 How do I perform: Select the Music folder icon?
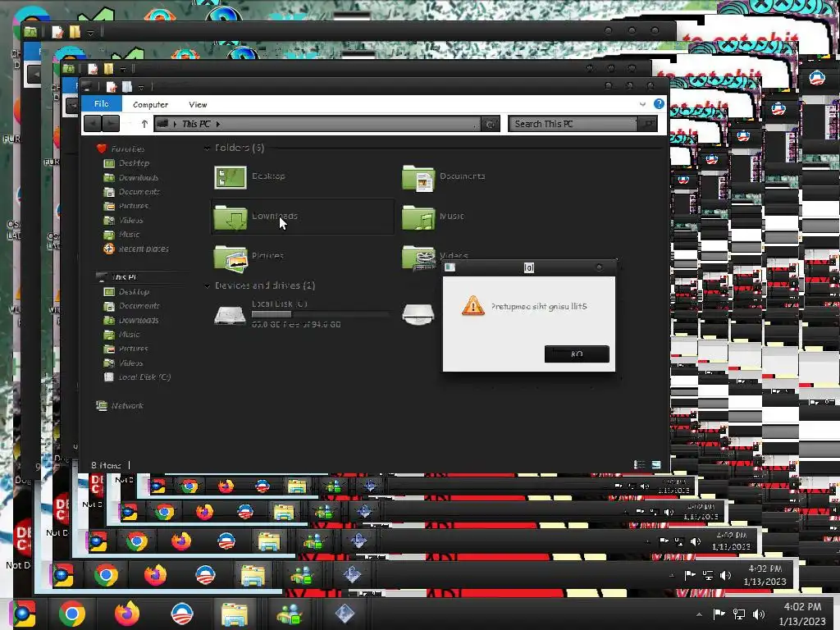[x=418, y=217]
